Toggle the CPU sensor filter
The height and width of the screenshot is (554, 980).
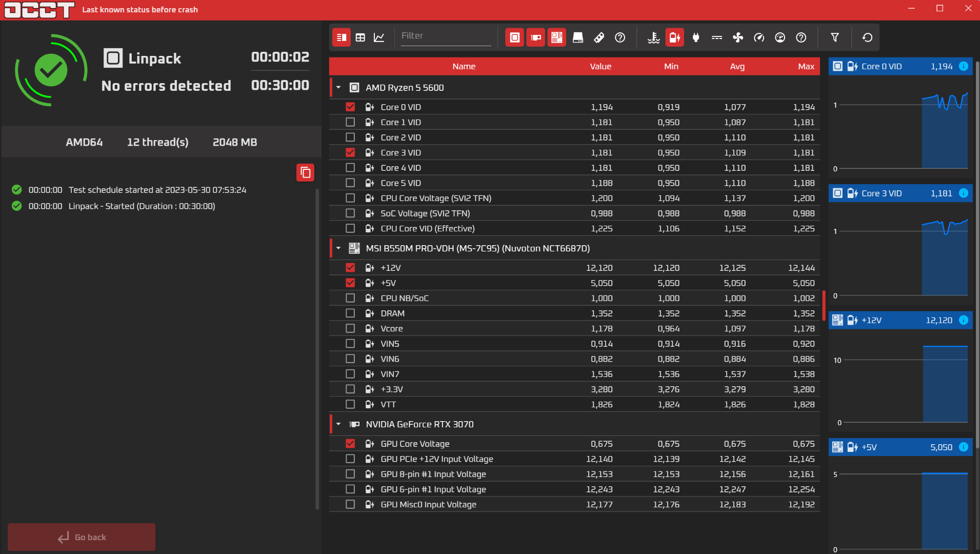pos(514,37)
